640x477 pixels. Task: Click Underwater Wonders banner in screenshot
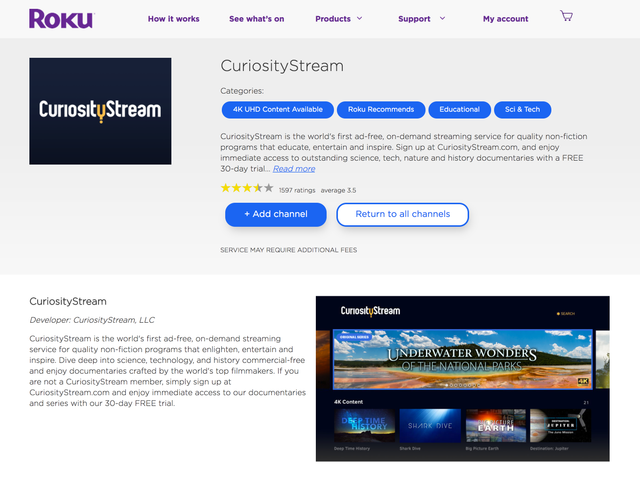462,358
